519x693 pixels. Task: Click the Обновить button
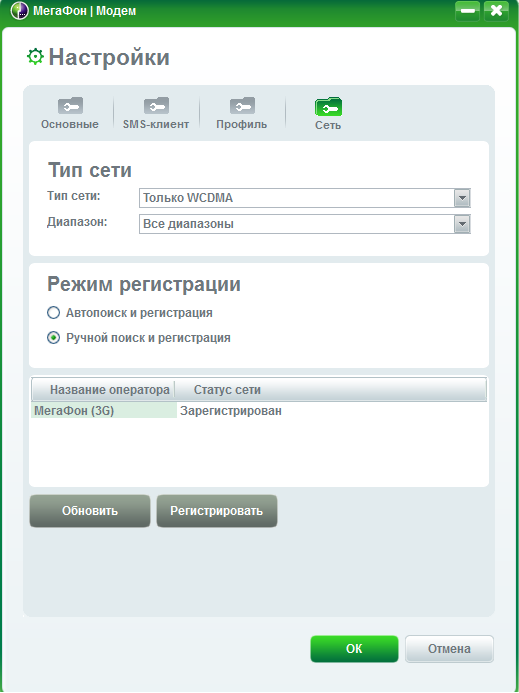(90, 511)
